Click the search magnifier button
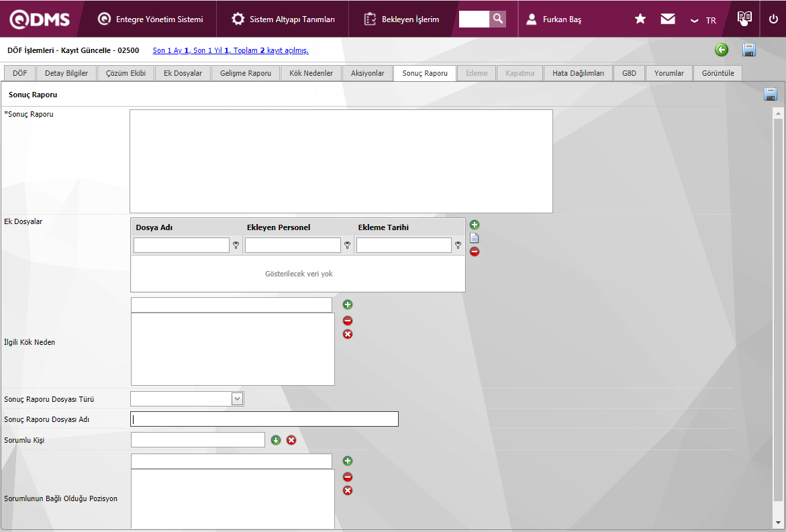Viewport: 786px width, 532px height. (x=498, y=19)
